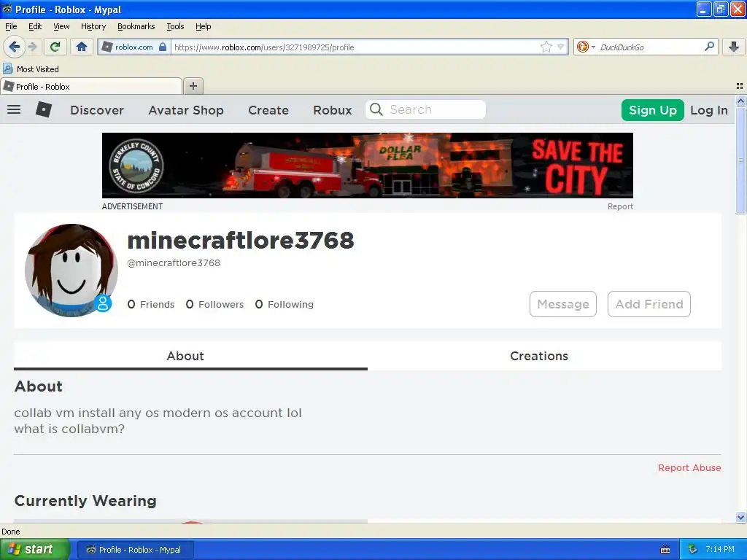Select the Profile - Roblox browser tab
The image size is (747, 560).
pyautogui.click(x=91, y=86)
